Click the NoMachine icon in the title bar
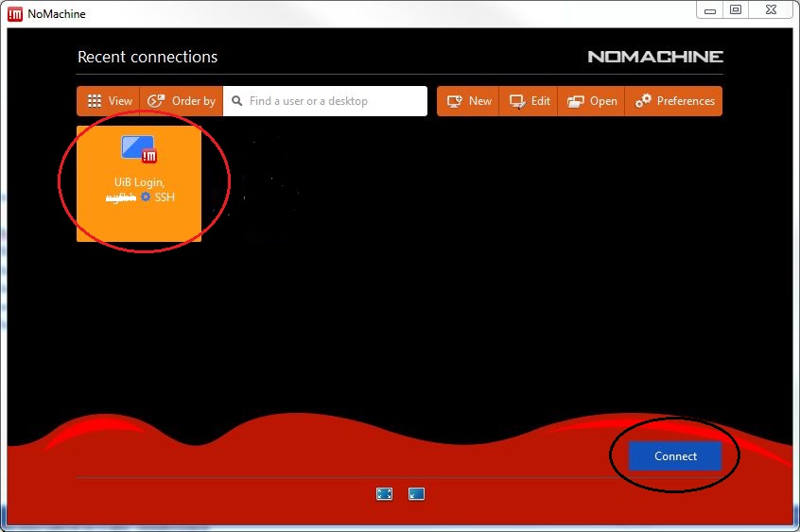 pos(14,13)
